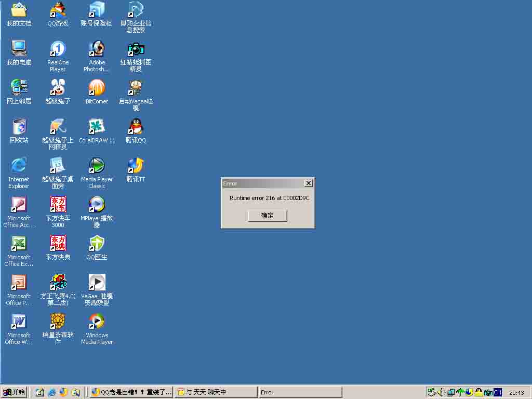Viewport: 532px width, 399px height.
Task: Select 超级兔子桌面秀 calendar icon
Action: (x=58, y=166)
